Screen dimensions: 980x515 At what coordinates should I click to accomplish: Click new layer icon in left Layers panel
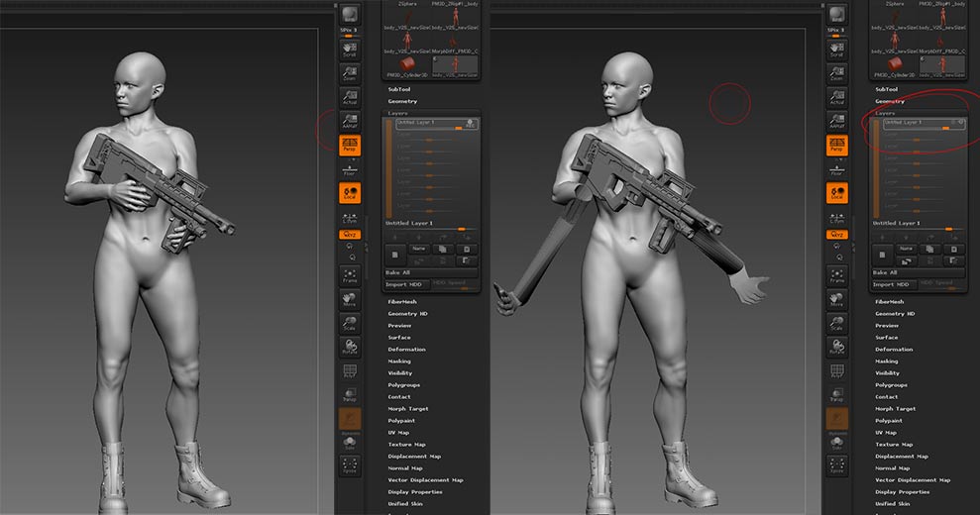point(395,255)
